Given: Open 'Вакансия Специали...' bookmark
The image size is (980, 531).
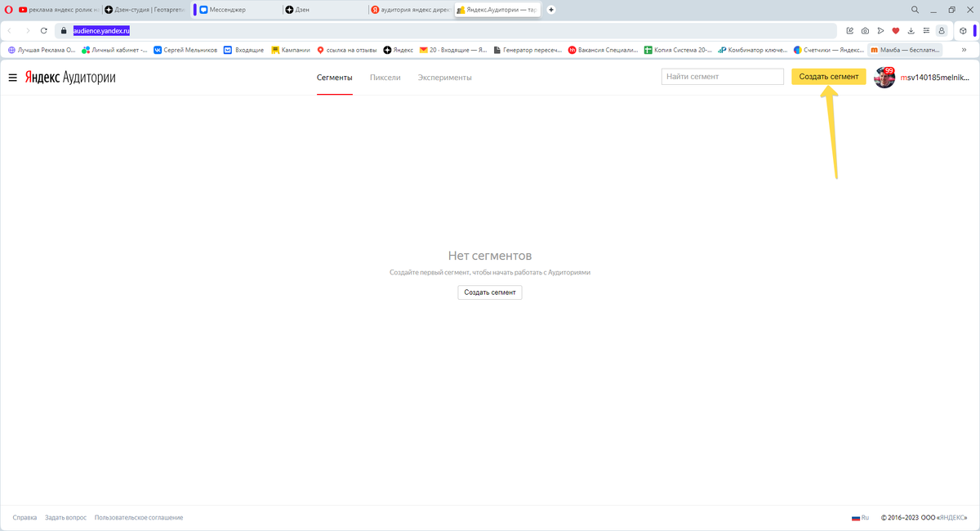Looking at the screenshot, I should 604,50.
